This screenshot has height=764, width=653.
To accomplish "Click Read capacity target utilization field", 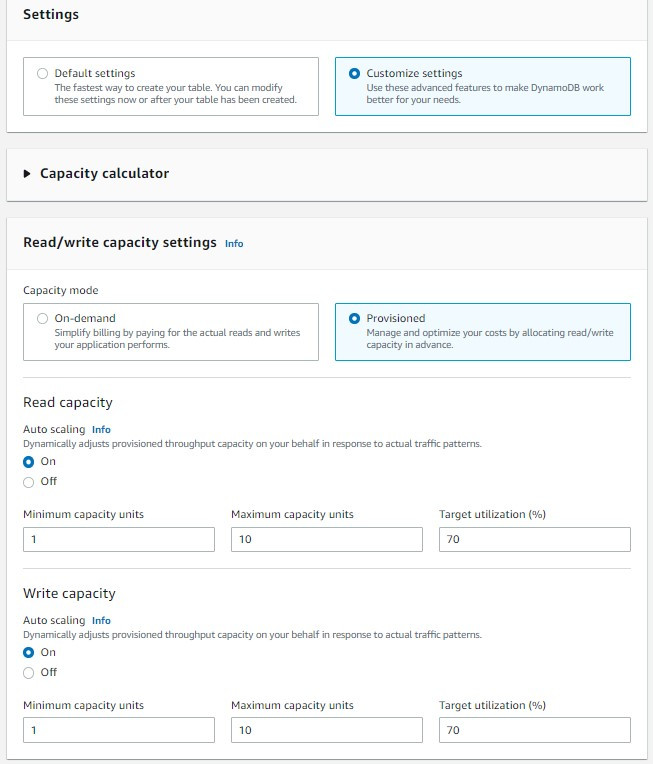I will (x=534, y=540).
